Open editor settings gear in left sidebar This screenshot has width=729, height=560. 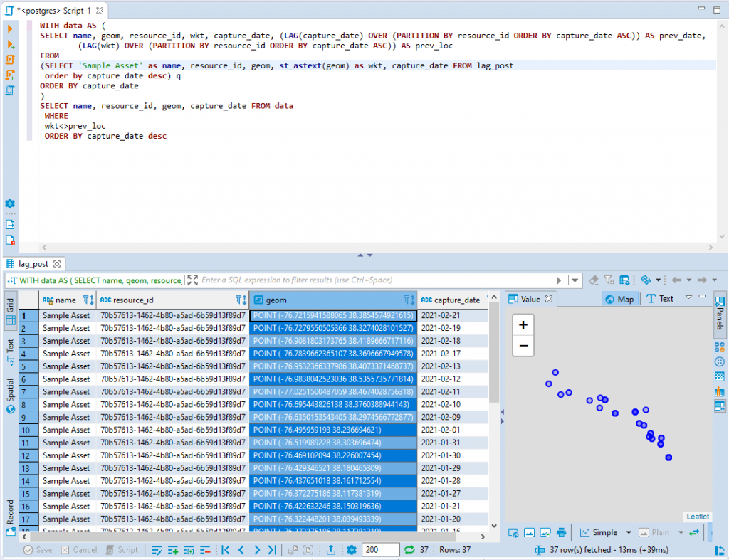[10, 204]
